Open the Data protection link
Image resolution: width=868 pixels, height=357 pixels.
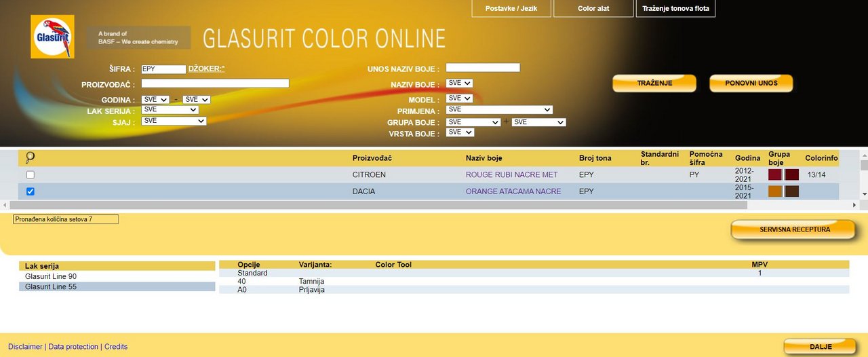[x=73, y=346]
